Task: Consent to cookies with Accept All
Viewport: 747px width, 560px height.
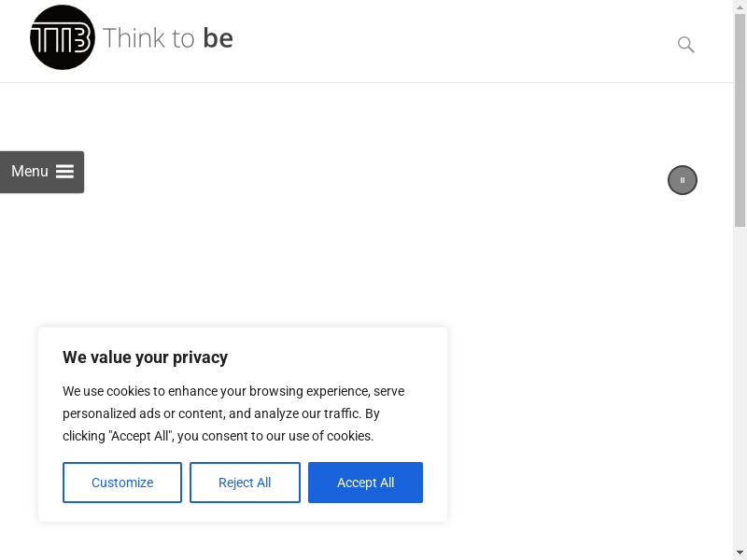Action: click(x=365, y=483)
